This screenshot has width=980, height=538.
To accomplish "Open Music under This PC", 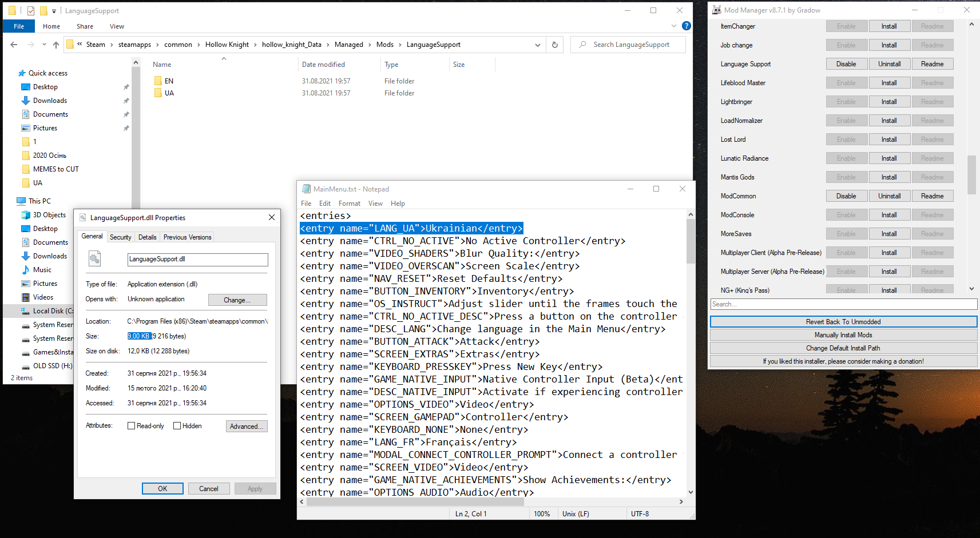I will (42, 270).
